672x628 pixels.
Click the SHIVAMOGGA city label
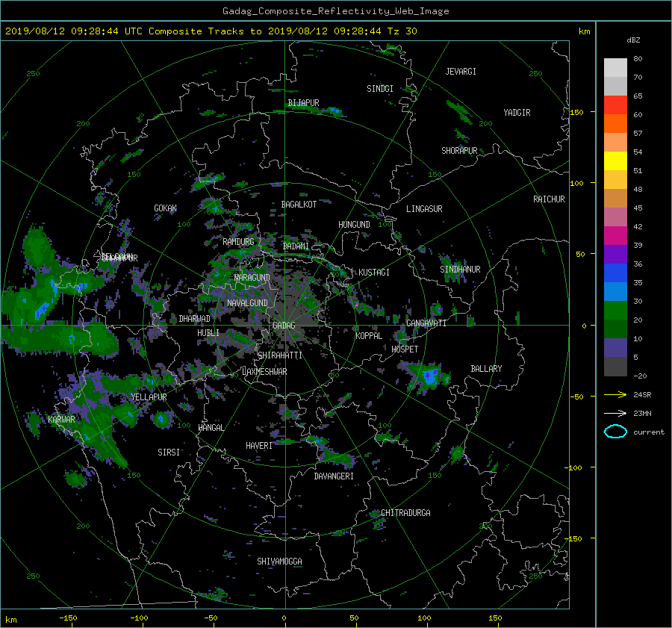(279, 562)
